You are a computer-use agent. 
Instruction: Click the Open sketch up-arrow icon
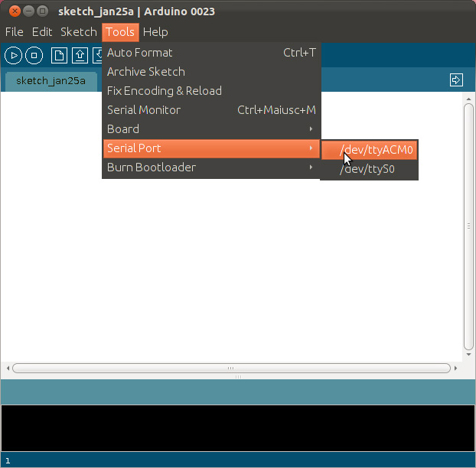pos(80,55)
